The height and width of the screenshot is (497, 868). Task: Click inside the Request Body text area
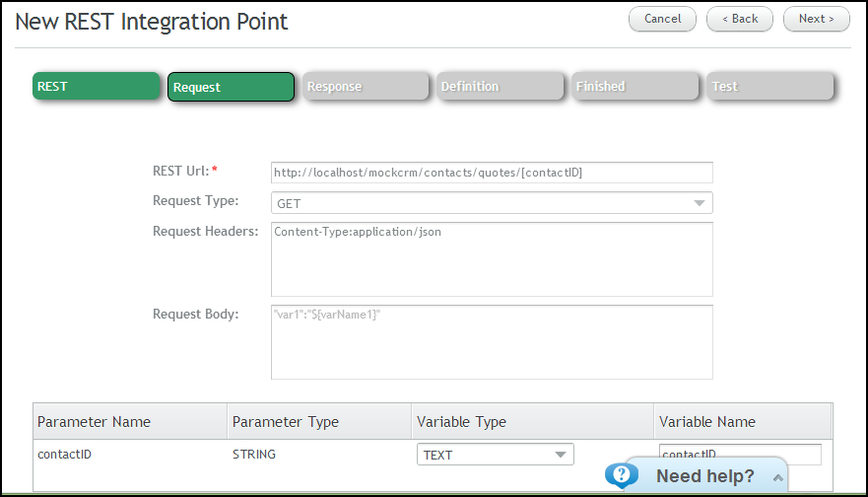(492, 342)
